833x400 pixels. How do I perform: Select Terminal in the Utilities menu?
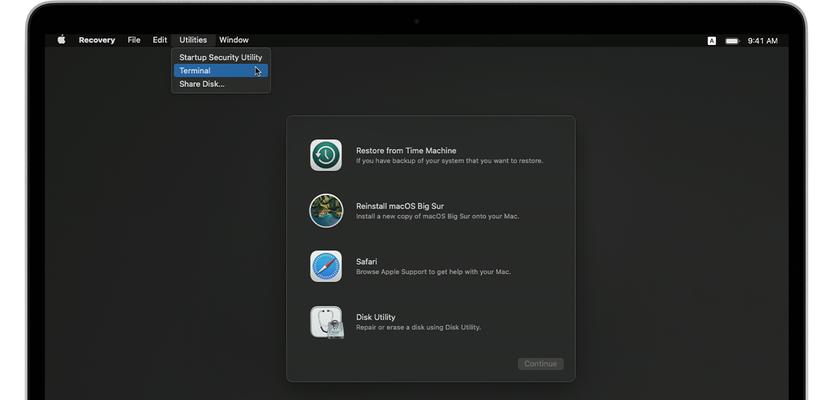(220, 71)
